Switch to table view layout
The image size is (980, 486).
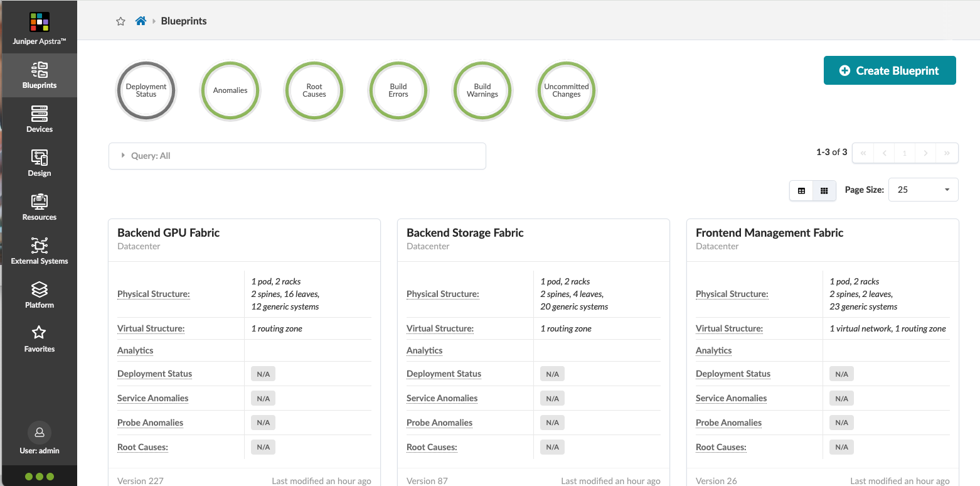click(x=801, y=190)
